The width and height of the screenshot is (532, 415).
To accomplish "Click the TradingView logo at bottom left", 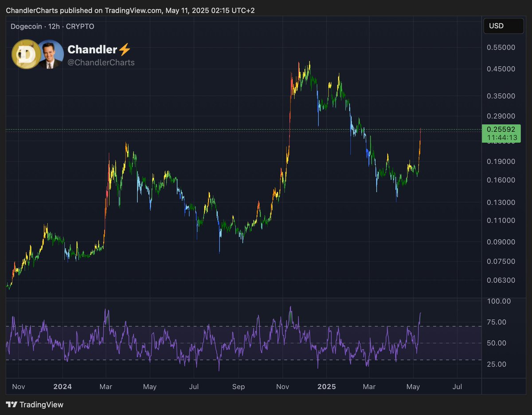I will click(x=13, y=404).
